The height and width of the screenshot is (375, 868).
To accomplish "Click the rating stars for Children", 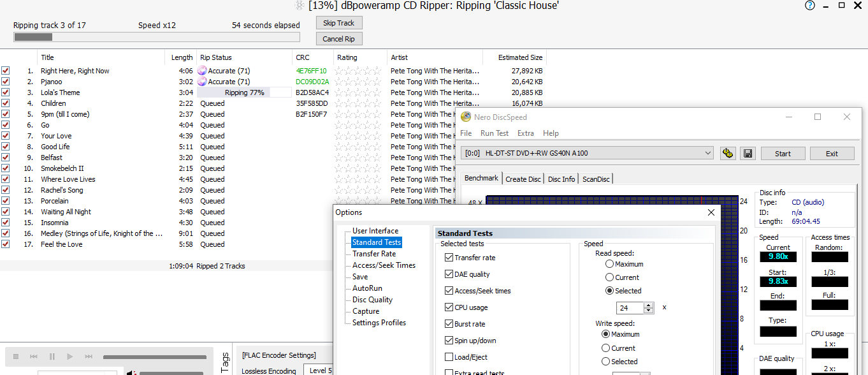I will [x=359, y=103].
